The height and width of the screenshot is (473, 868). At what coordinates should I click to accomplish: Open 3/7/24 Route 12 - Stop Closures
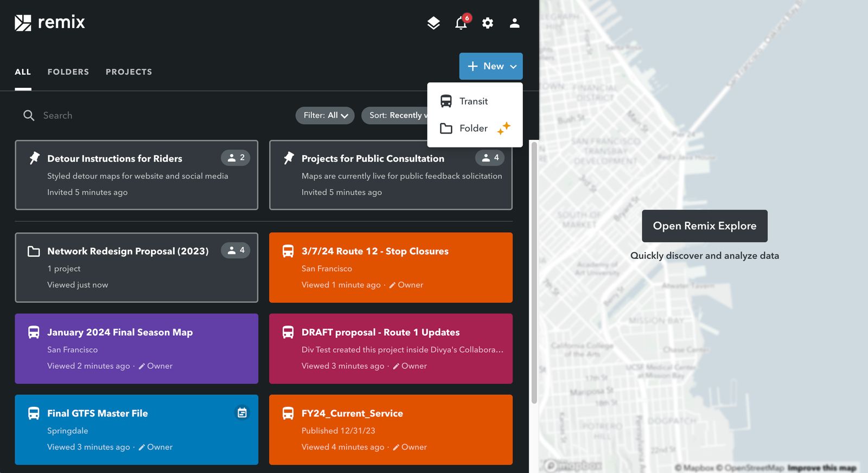(391, 267)
